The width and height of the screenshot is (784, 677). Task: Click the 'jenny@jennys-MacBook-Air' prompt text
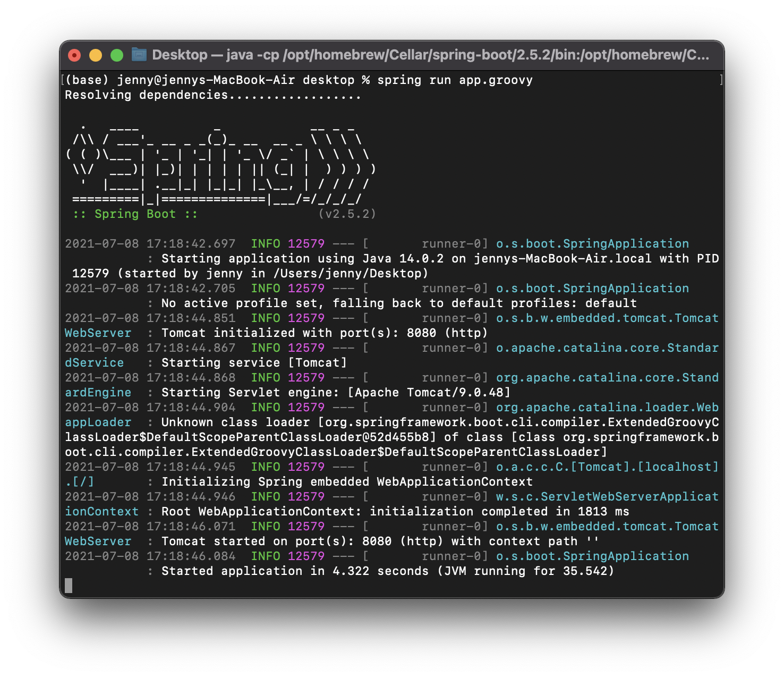tap(206, 80)
